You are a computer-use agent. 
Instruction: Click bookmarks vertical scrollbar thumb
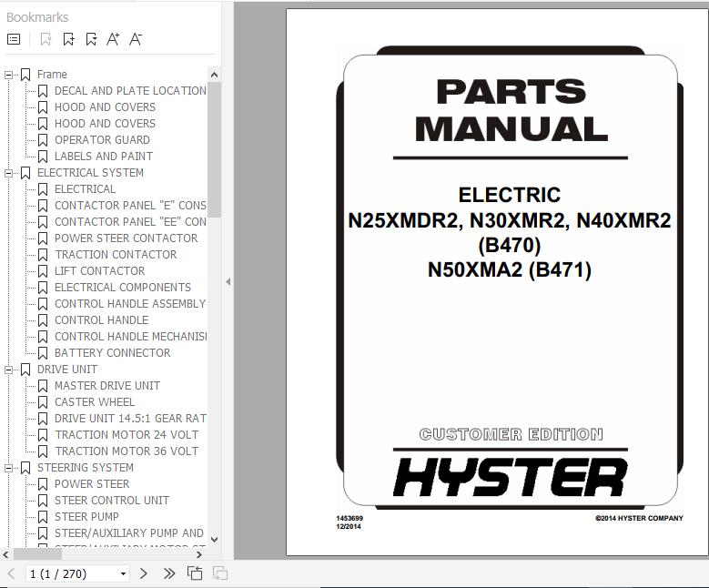[214, 149]
